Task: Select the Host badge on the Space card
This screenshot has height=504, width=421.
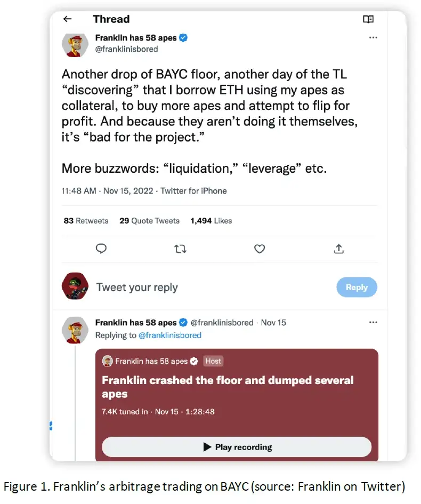Action: tap(213, 361)
